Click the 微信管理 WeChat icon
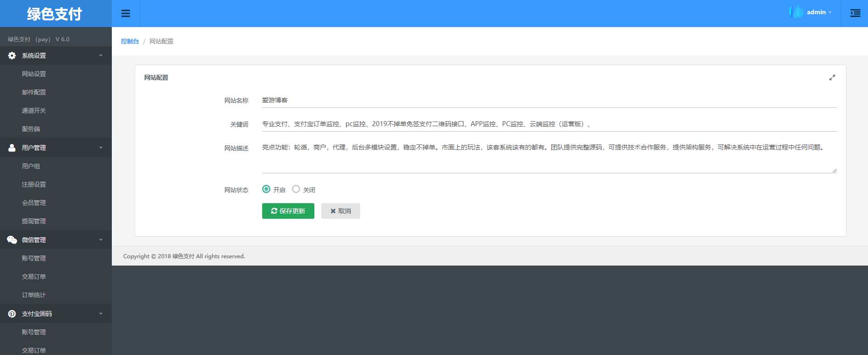Image resolution: width=868 pixels, height=355 pixels. 12,240
